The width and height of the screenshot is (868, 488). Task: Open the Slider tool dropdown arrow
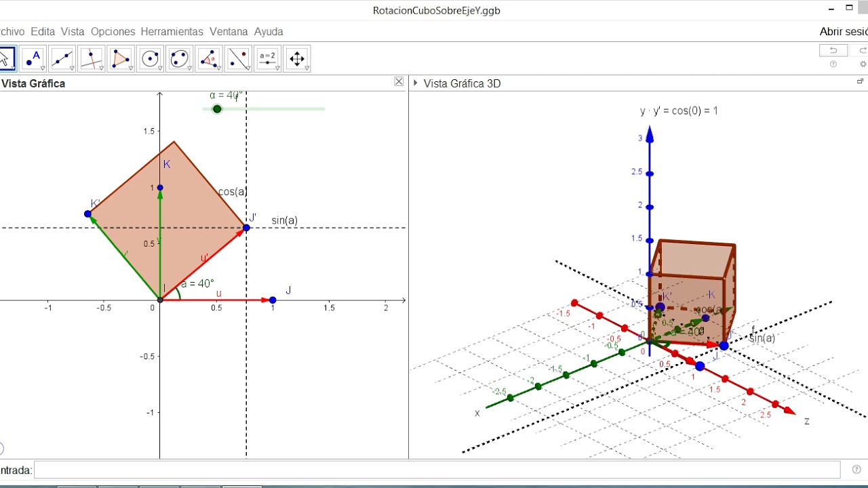pos(277,68)
